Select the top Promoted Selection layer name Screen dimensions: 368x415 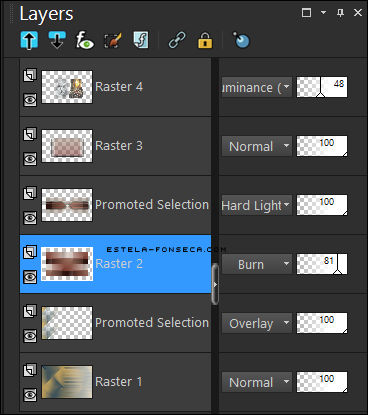[152, 205]
